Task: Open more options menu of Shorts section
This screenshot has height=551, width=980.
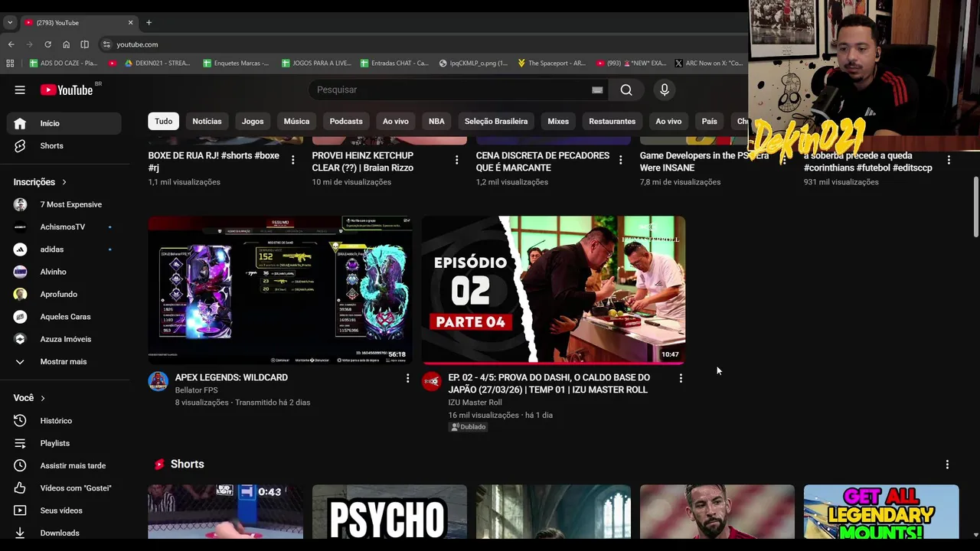Action: click(x=947, y=465)
